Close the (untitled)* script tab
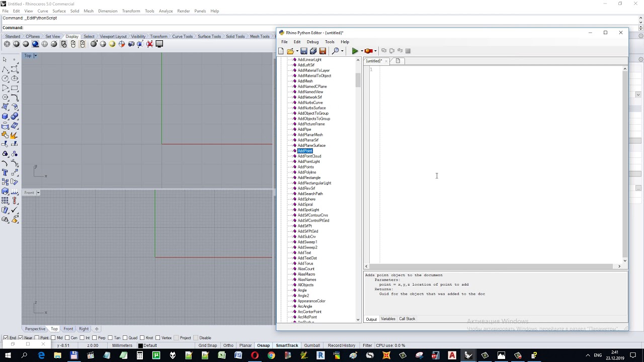This screenshot has width=644, height=362. coord(386,61)
